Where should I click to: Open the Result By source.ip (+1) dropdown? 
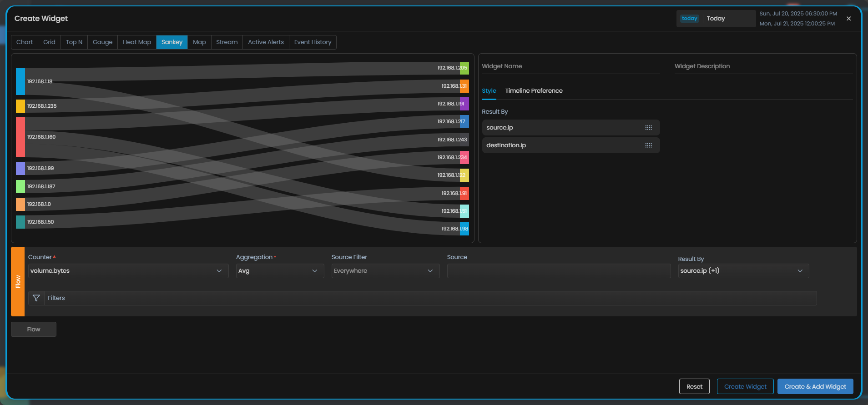pyautogui.click(x=743, y=271)
